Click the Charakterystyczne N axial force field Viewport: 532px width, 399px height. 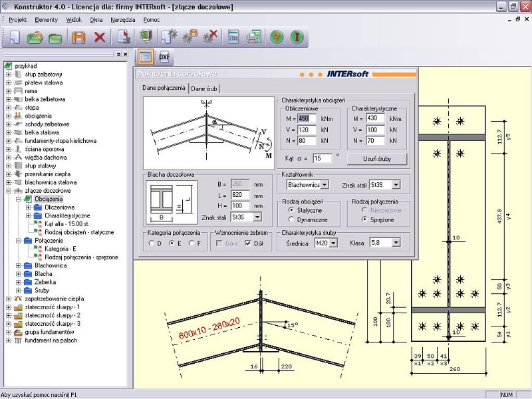pos(375,140)
